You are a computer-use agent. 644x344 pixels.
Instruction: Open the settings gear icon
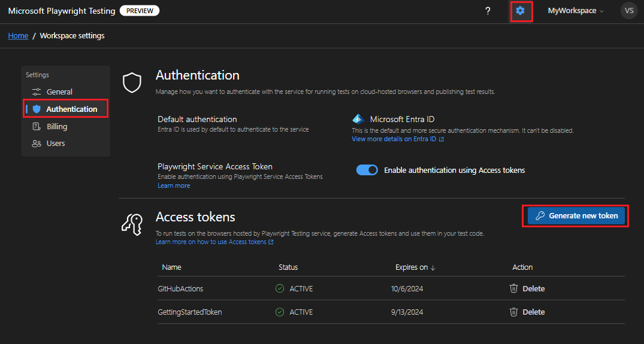click(520, 11)
